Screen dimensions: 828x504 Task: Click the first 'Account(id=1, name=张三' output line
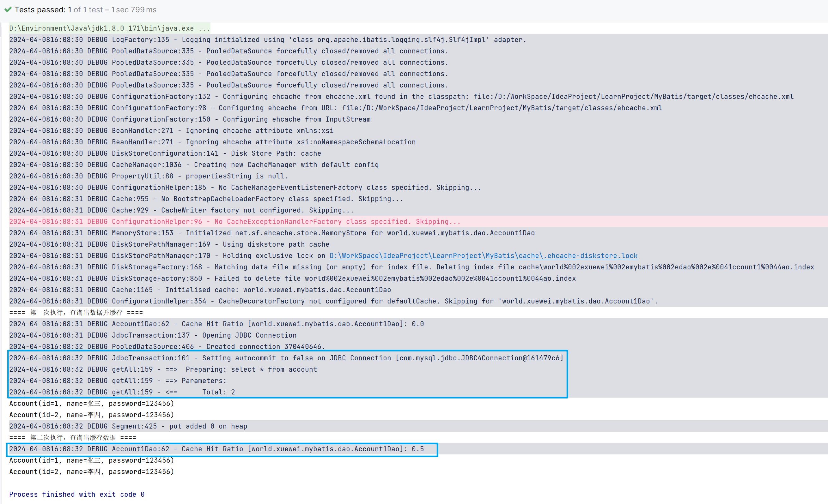(x=91, y=403)
